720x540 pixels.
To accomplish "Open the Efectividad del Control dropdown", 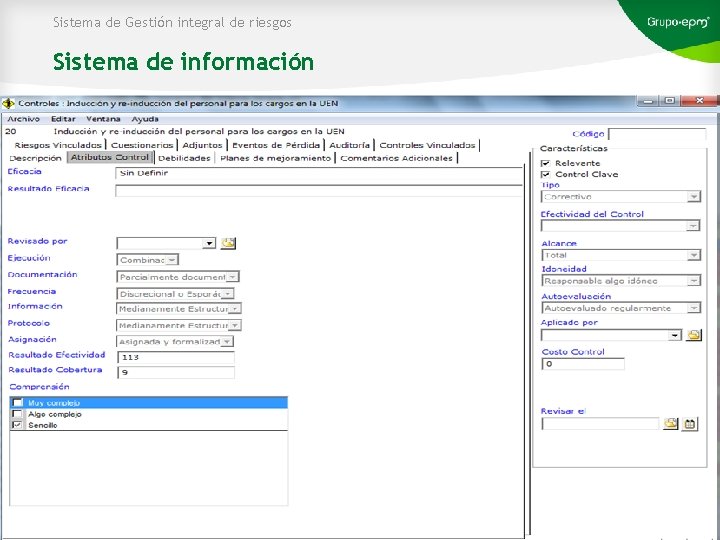I will [x=694, y=226].
